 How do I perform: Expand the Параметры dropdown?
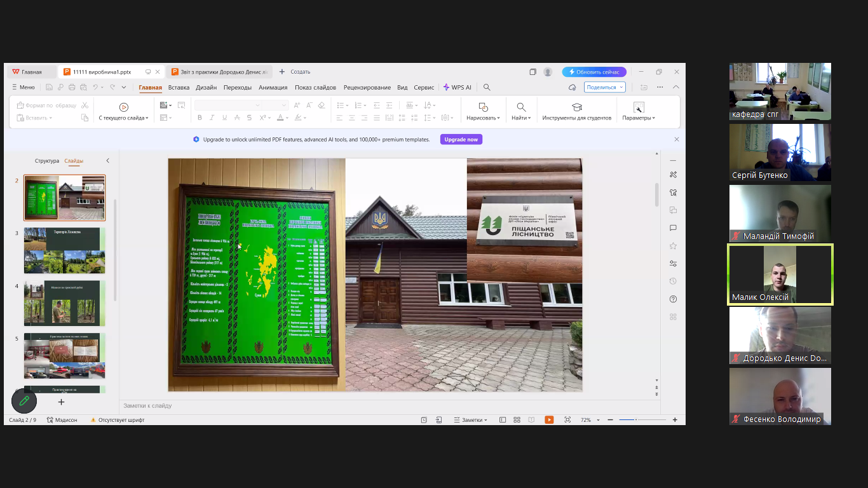point(639,118)
